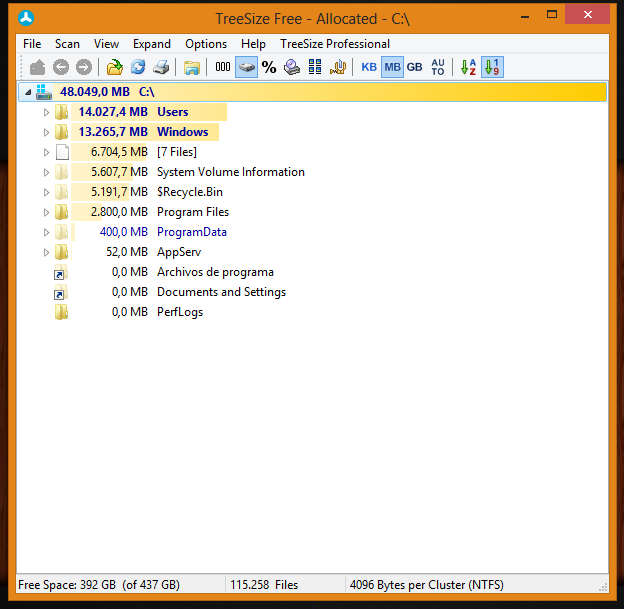Image resolution: width=624 pixels, height=609 pixels.
Task: Expand the Users folder tree node
Action: coord(46,112)
